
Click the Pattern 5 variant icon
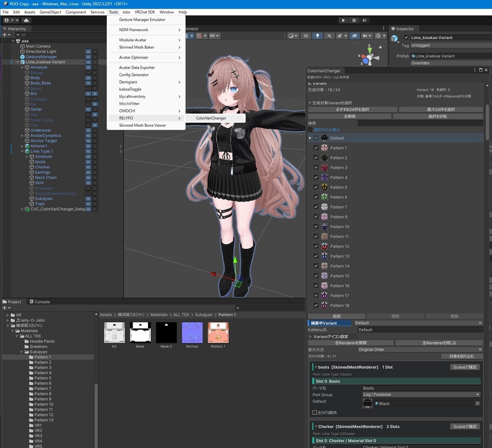coord(324,187)
